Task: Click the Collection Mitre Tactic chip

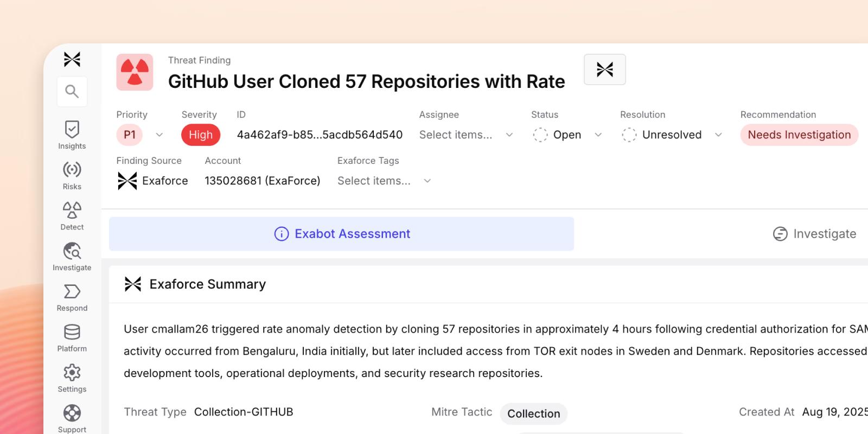Action: pyautogui.click(x=534, y=413)
